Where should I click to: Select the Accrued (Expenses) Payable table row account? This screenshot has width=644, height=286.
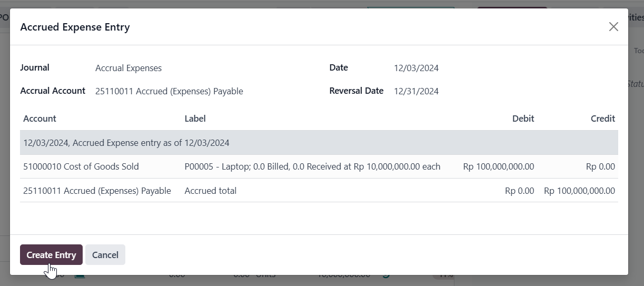(x=97, y=191)
